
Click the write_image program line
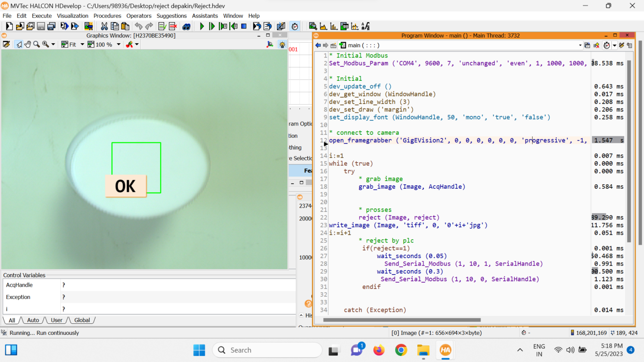tap(408, 225)
